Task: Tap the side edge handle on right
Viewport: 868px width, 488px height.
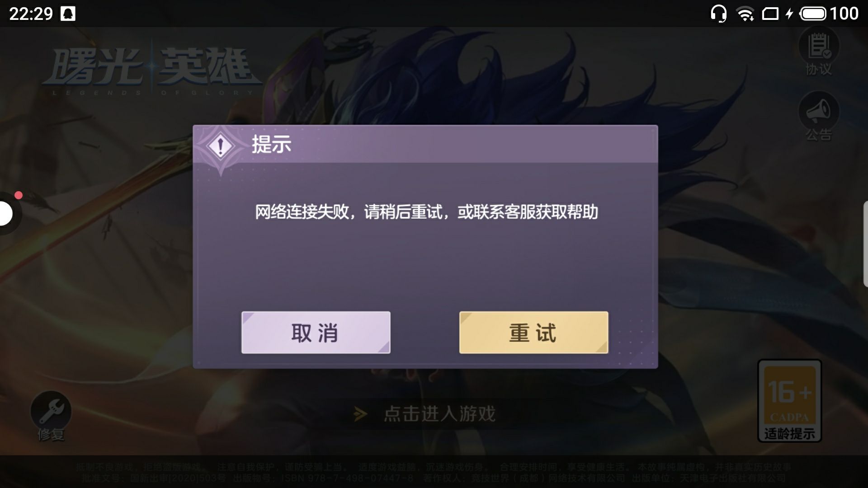Action: [865, 244]
